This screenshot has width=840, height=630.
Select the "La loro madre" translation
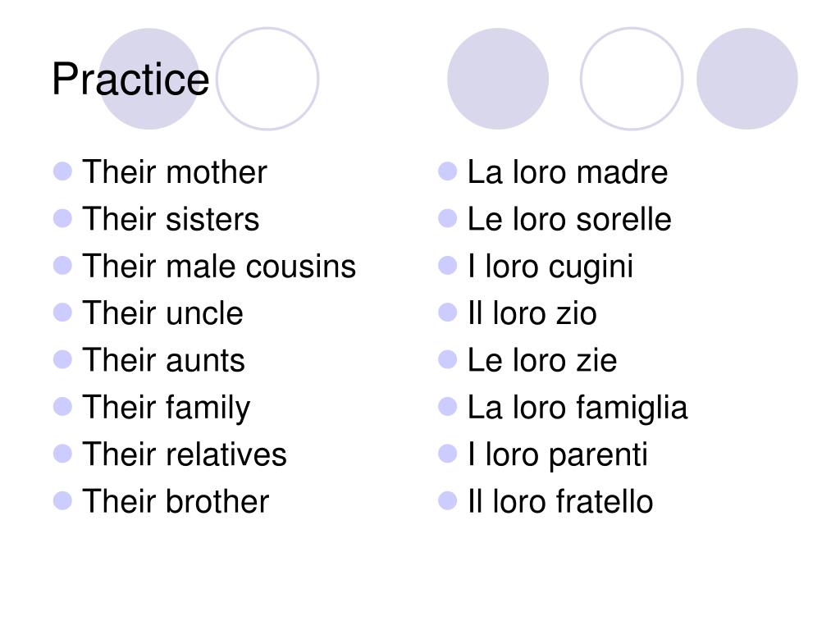[568, 173]
